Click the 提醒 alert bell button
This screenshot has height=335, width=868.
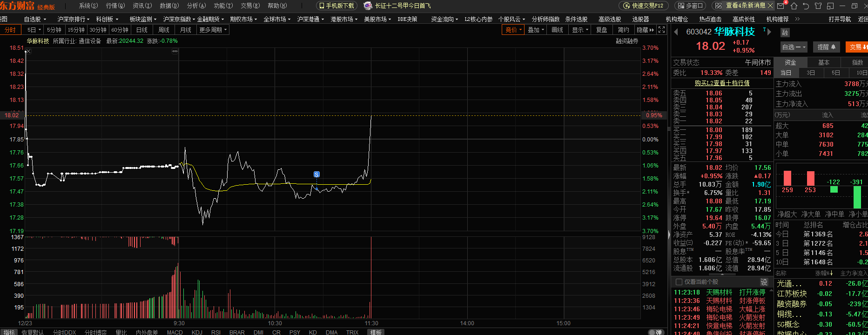827,47
